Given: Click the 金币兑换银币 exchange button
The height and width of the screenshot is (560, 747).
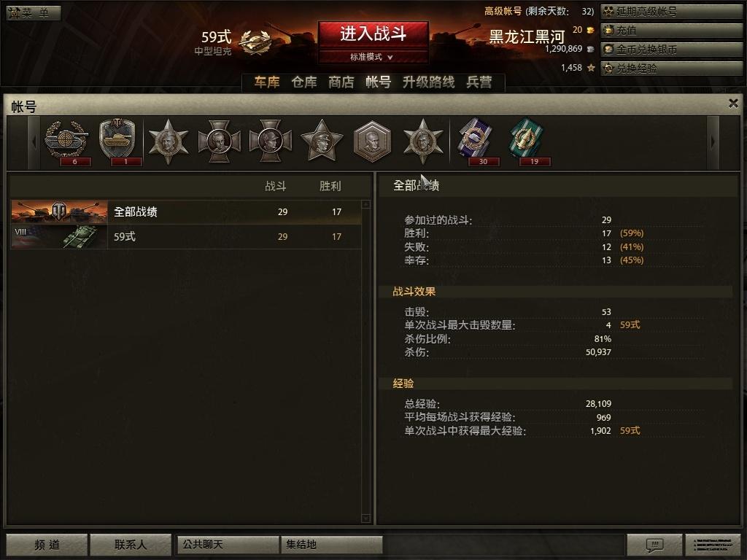Looking at the screenshot, I should coord(671,50).
